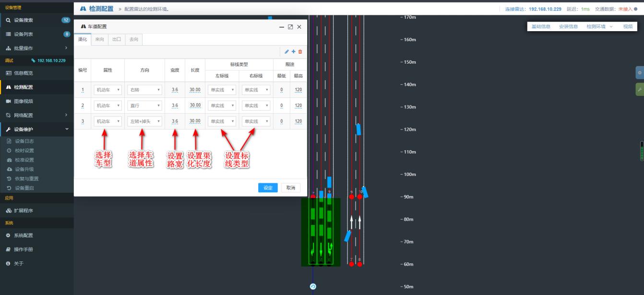
Task: Click the pencil edit icon in lane toolbar
Action: 287,52
